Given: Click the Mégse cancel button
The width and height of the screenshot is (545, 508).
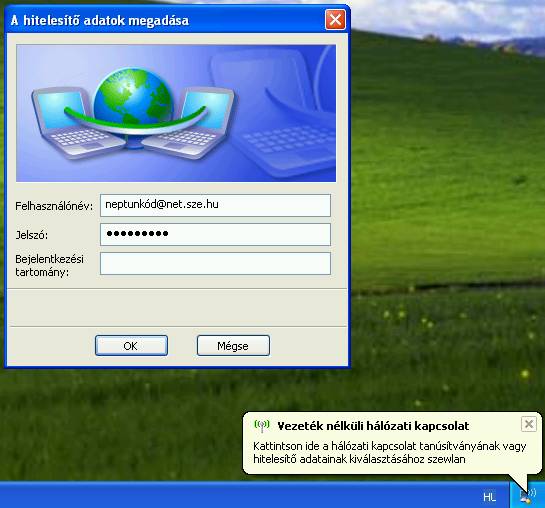Looking at the screenshot, I should [233, 345].
